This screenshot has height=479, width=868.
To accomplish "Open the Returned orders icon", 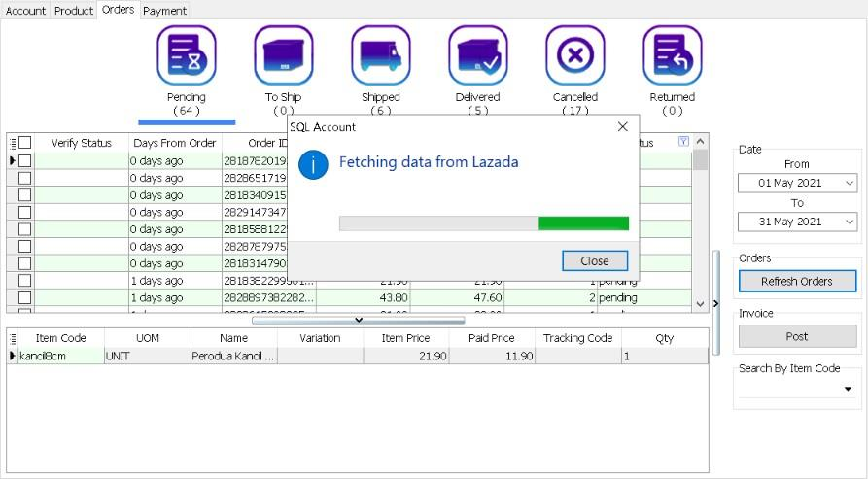I will coord(673,55).
